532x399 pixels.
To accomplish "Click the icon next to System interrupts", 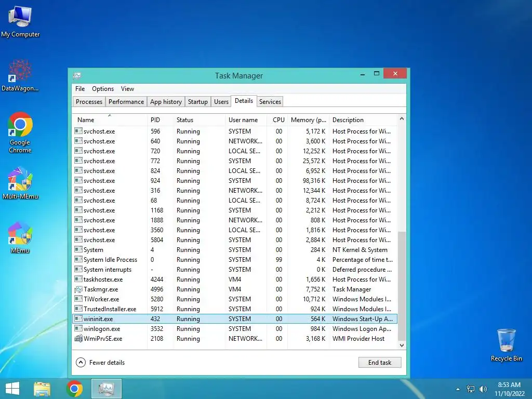I will pos(78,270).
